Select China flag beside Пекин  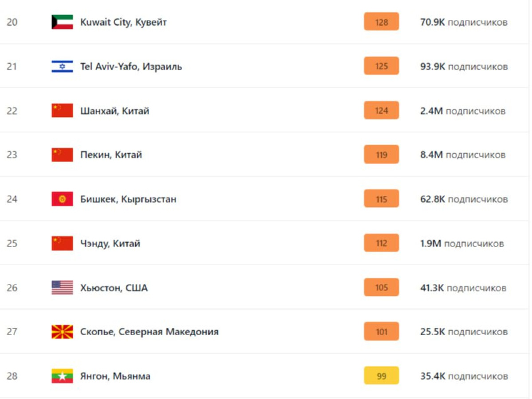(x=62, y=155)
